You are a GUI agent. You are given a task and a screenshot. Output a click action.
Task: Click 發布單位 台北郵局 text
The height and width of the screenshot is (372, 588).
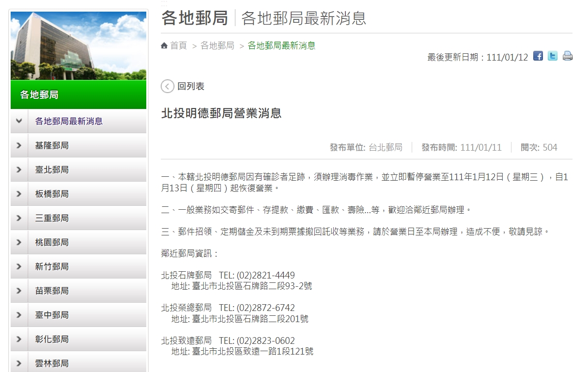point(366,147)
